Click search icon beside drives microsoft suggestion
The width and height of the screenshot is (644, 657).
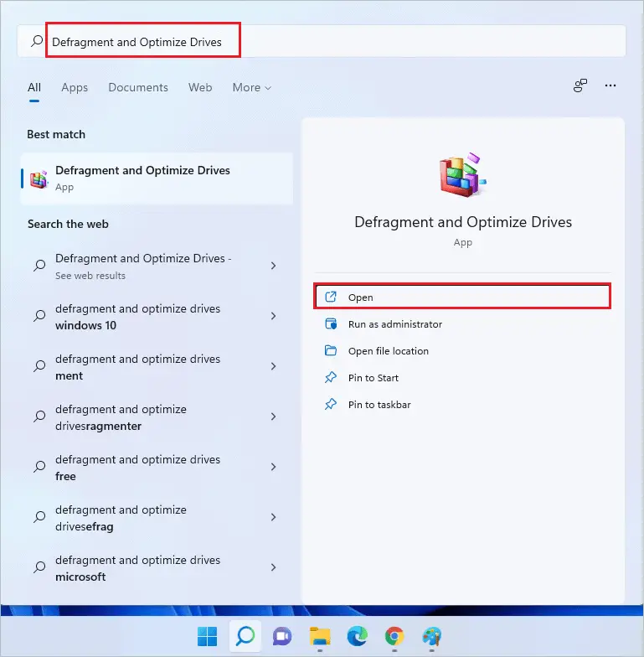click(x=39, y=566)
